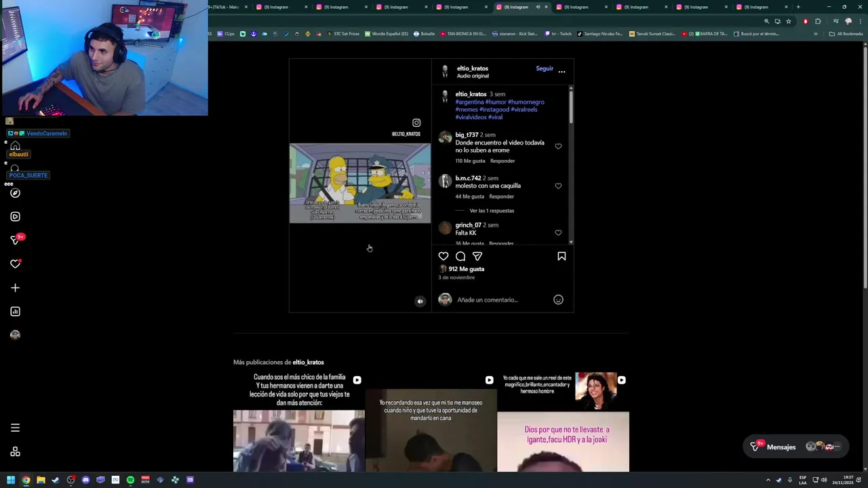Open 'Cuando sos el más chico' reel thumbnail
The height and width of the screenshot is (488, 868).
pyautogui.click(x=299, y=422)
